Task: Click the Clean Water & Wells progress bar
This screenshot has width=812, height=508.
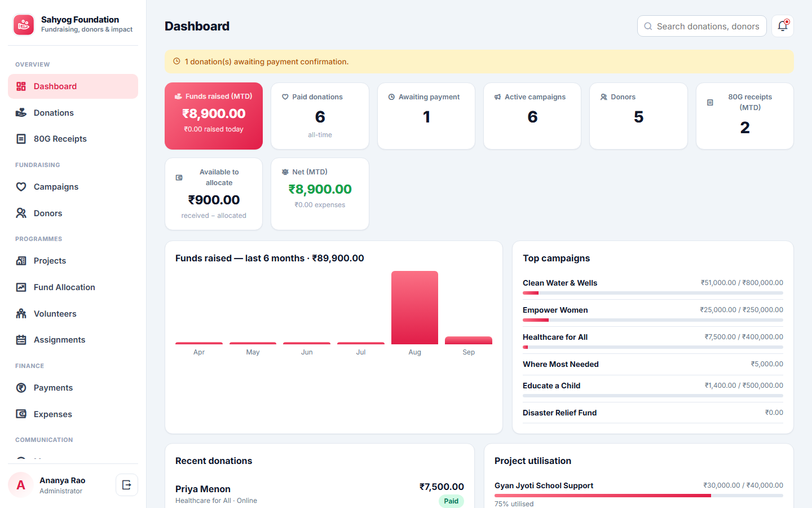Action: 653,293
